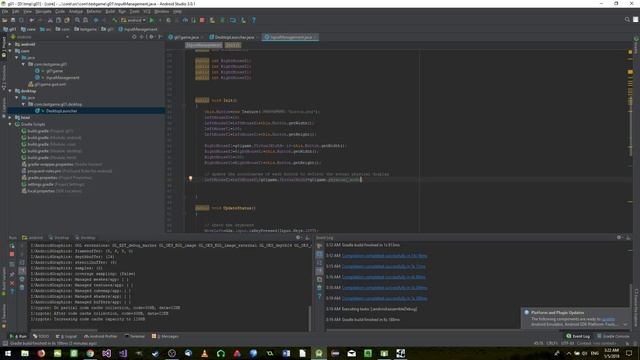This screenshot has height=360, width=640.
Task: Open the Messages tool window tab
Action: pos(165,336)
